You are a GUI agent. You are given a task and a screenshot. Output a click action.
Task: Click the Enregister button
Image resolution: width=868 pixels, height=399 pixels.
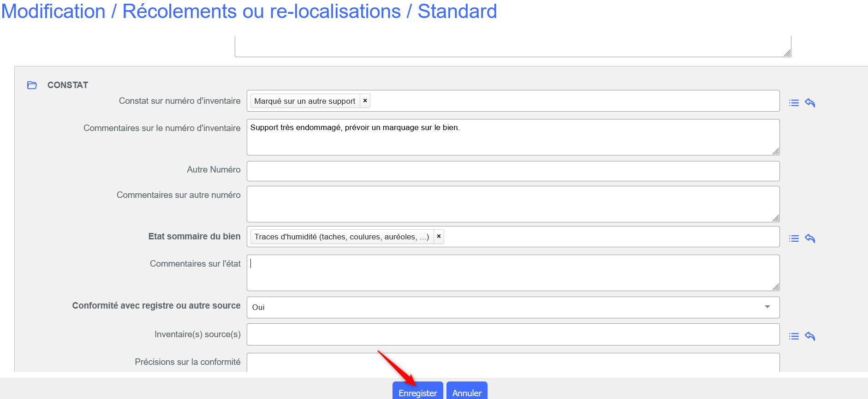tap(417, 392)
